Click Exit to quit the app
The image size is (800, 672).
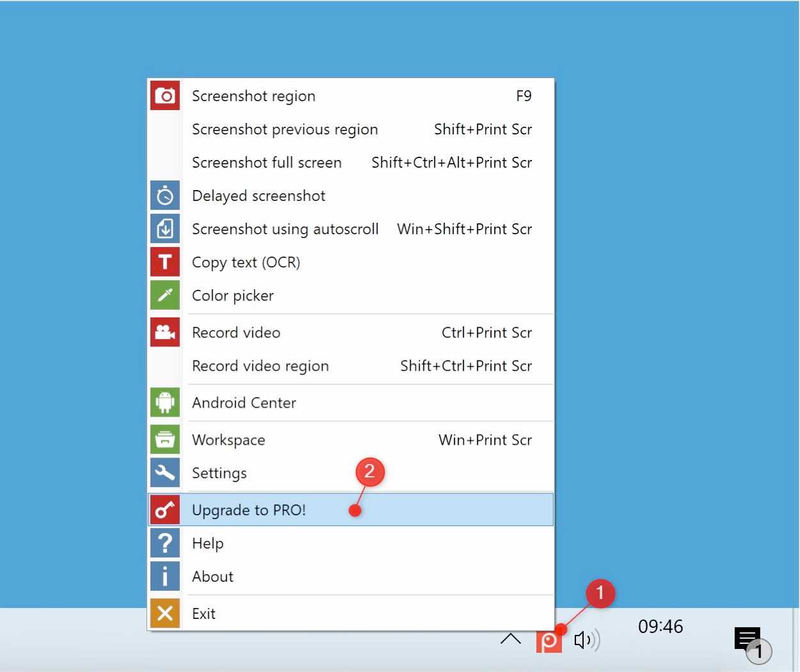point(204,614)
